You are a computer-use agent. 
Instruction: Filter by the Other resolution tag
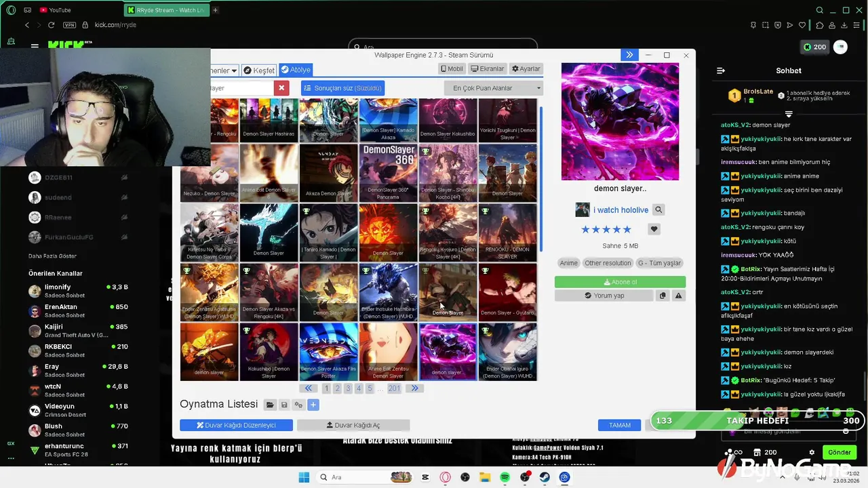tap(608, 263)
